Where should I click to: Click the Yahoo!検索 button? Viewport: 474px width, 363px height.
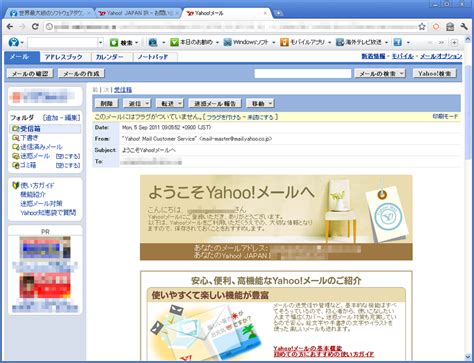[x=434, y=73]
